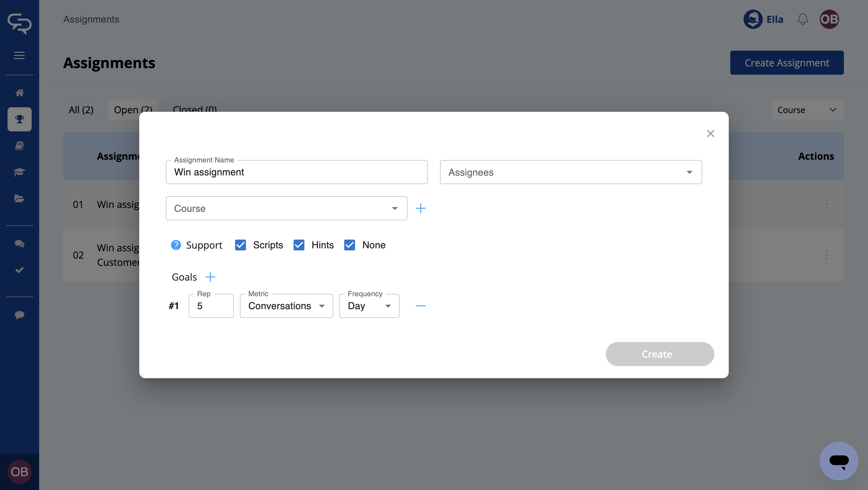The width and height of the screenshot is (868, 490).
Task: Uncheck the None checkbox
Action: tap(349, 245)
